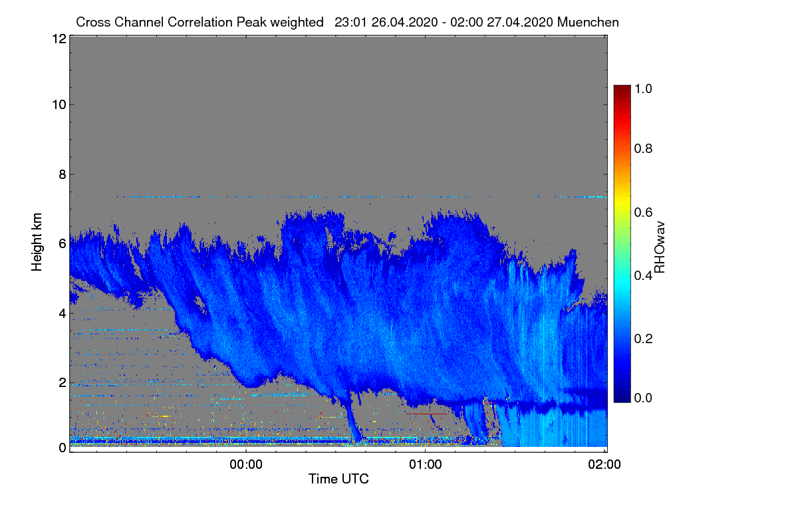Click the 'Time UTC' x-axis label

tap(338, 479)
